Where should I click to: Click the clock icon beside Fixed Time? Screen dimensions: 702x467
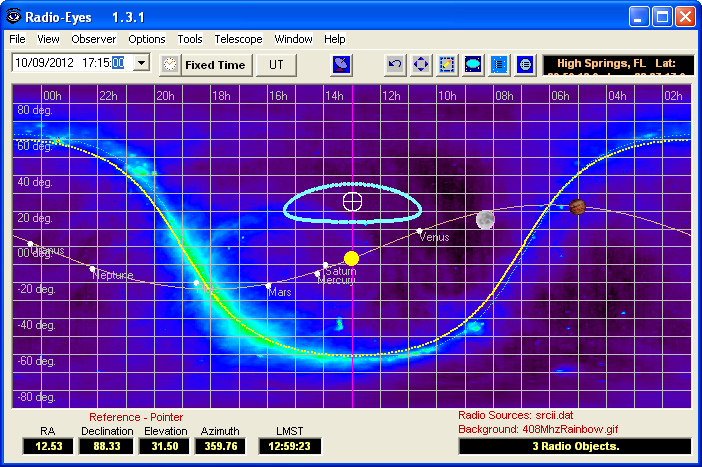coord(169,65)
